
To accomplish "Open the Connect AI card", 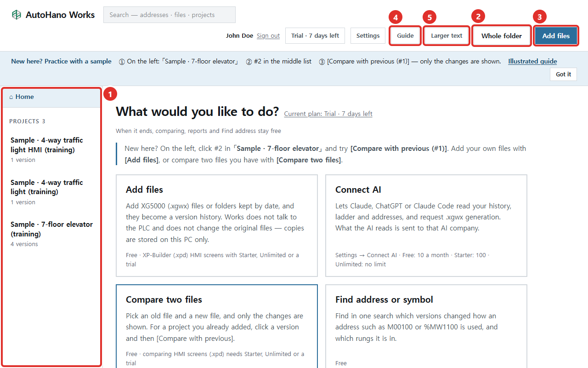I will [426, 225].
